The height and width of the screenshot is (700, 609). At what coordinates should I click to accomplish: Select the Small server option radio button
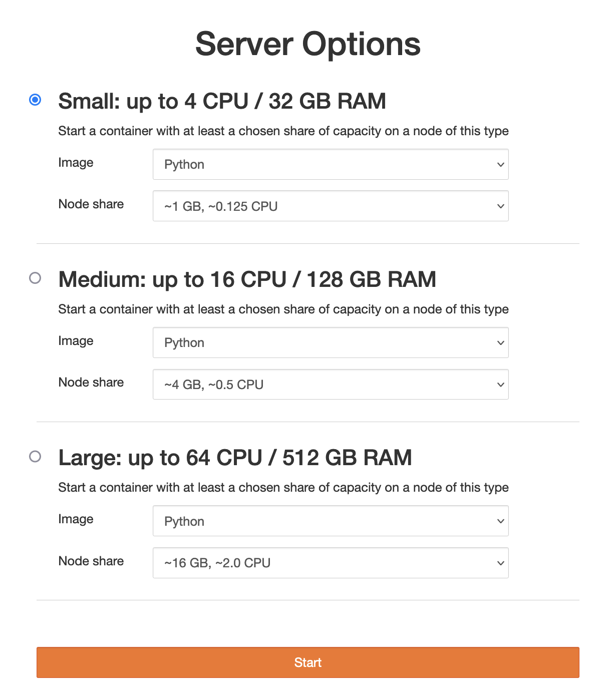pos(35,100)
